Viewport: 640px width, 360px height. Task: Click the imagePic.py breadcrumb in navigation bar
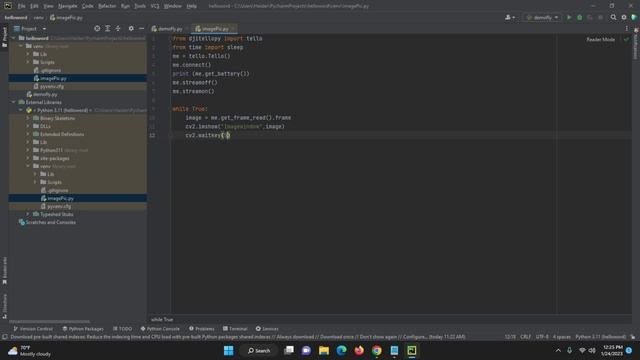[66, 18]
